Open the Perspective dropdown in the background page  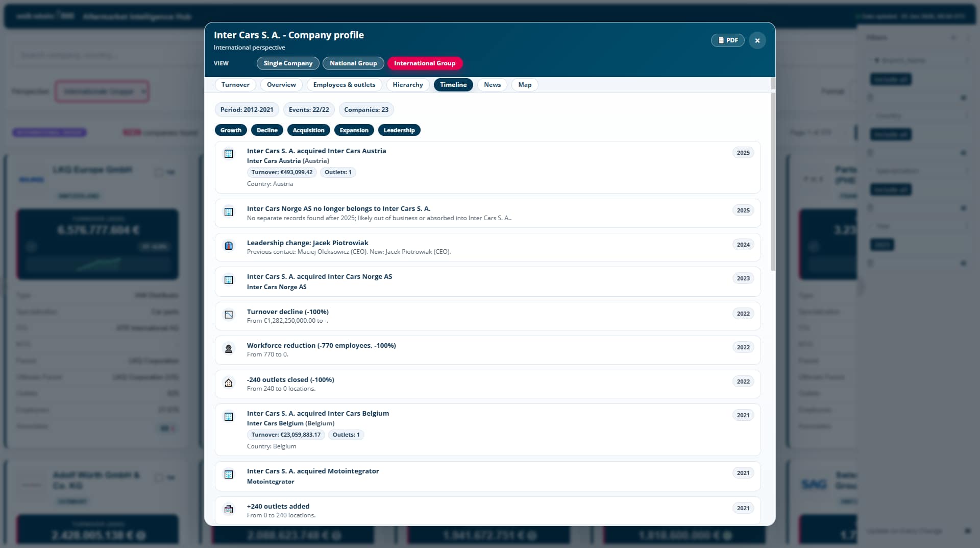coord(102,91)
